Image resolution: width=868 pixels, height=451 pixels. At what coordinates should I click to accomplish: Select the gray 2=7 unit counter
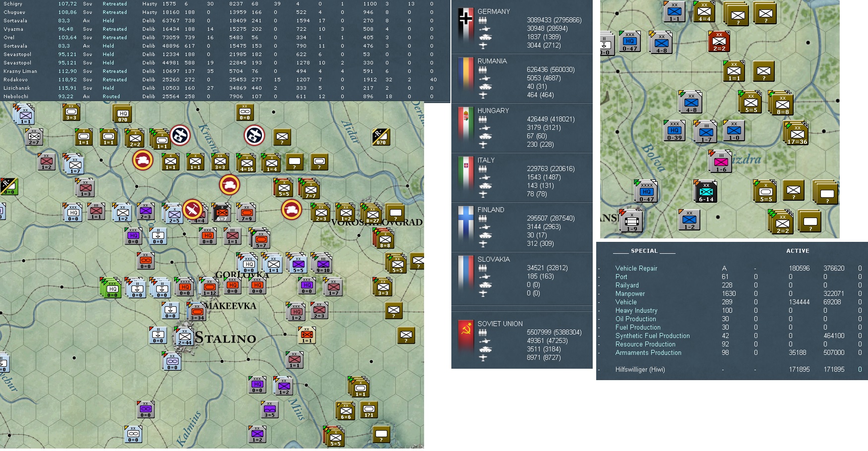pyautogui.click(x=34, y=137)
